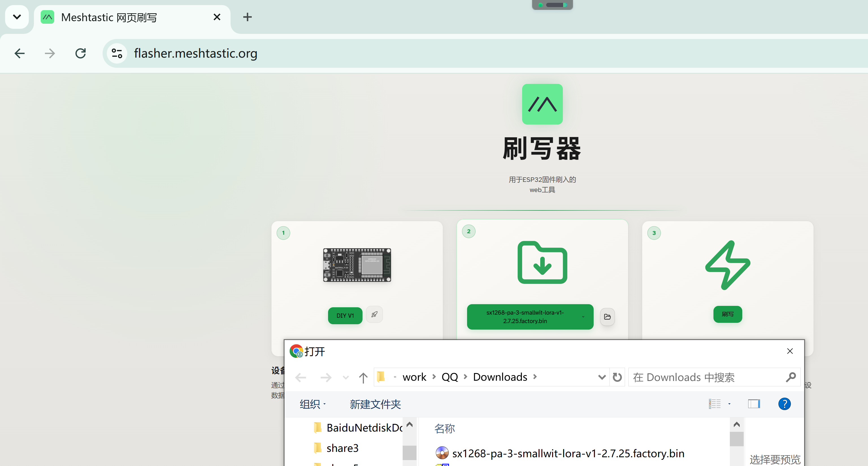Toggle the preview pane
Image resolution: width=868 pixels, height=466 pixels.
click(754, 404)
